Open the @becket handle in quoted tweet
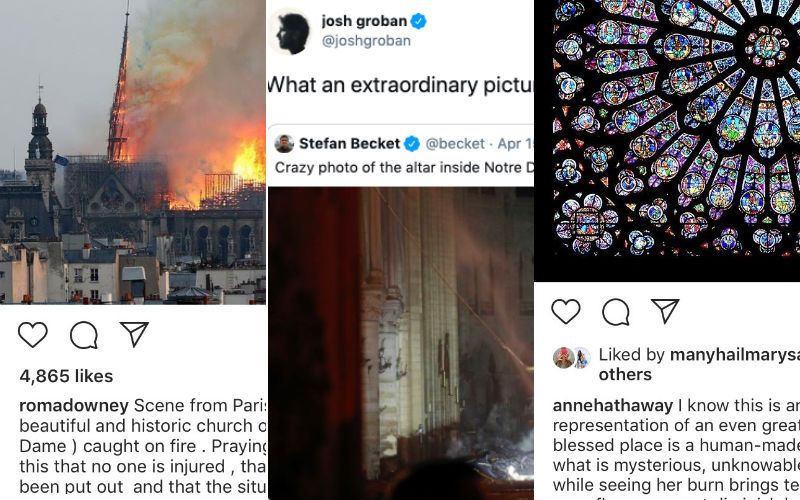The height and width of the screenshot is (500, 800). tap(455, 144)
